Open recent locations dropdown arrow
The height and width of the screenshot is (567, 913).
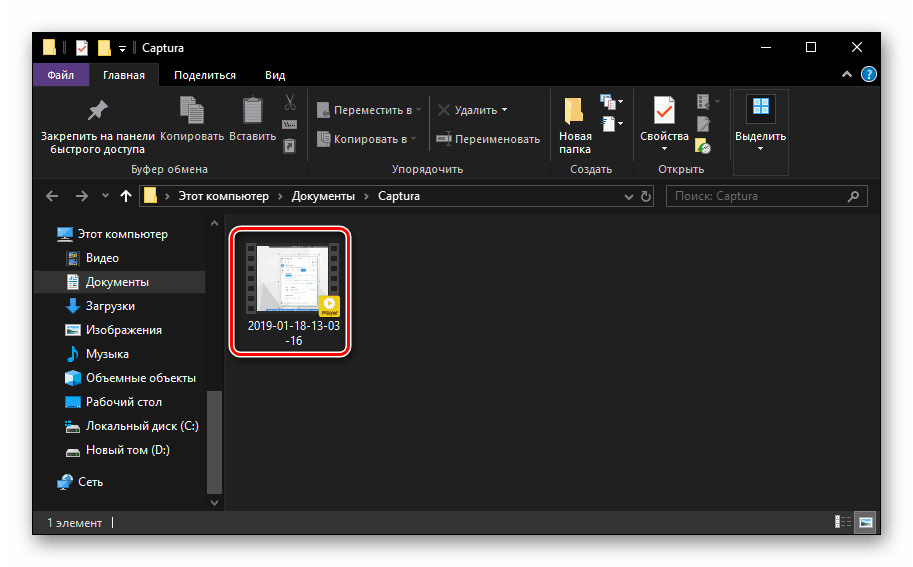tap(105, 196)
